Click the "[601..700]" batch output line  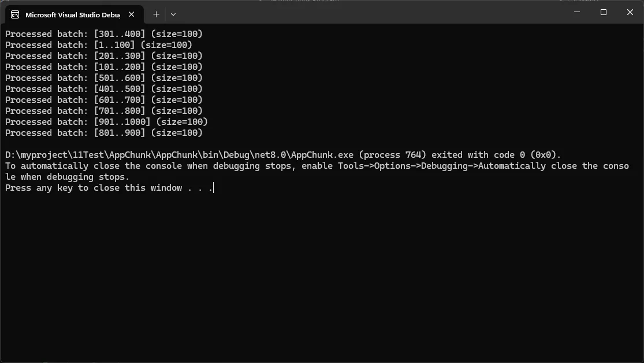click(104, 100)
